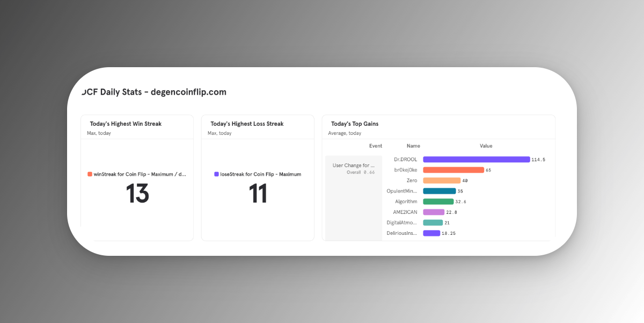This screenshot has height=323, width=644.
Task: Select the OpulentMin... blue bar
Action: tap(439, 191)
